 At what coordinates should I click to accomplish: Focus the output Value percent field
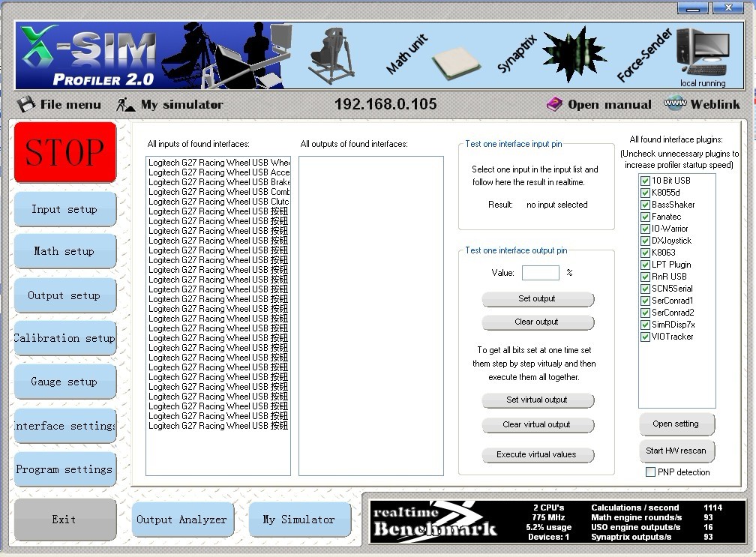(x=541, y=273)
